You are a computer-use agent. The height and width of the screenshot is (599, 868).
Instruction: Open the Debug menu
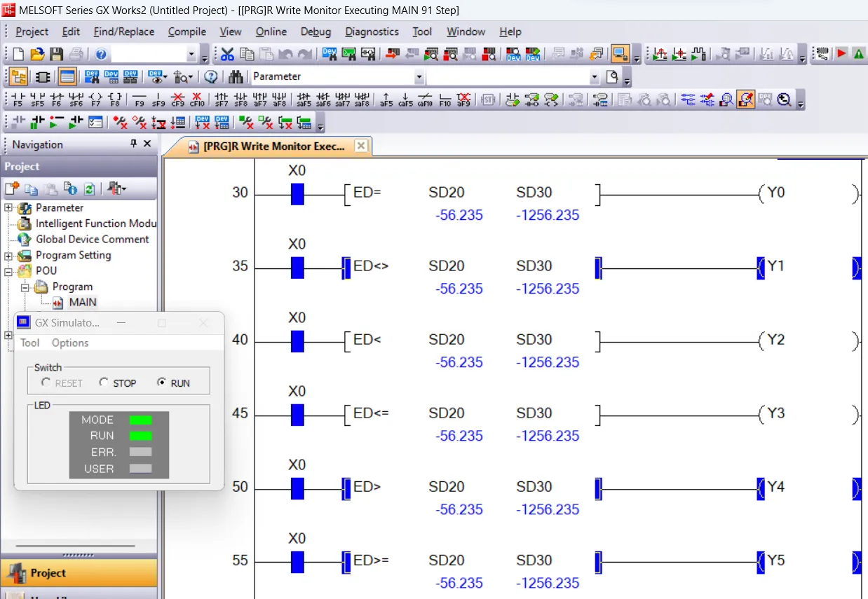[316, 32]
